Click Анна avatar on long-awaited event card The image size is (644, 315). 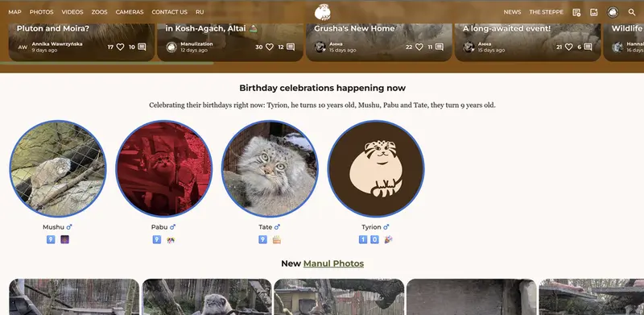[469, 47]
